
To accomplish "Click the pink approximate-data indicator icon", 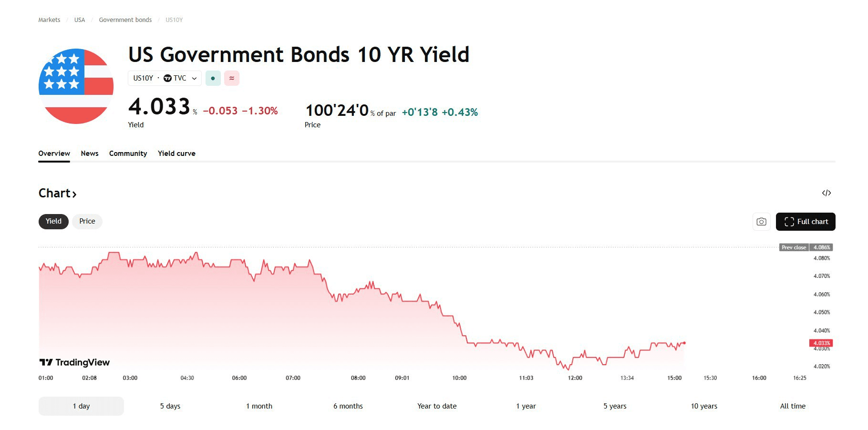I will [x=232, y=78].
